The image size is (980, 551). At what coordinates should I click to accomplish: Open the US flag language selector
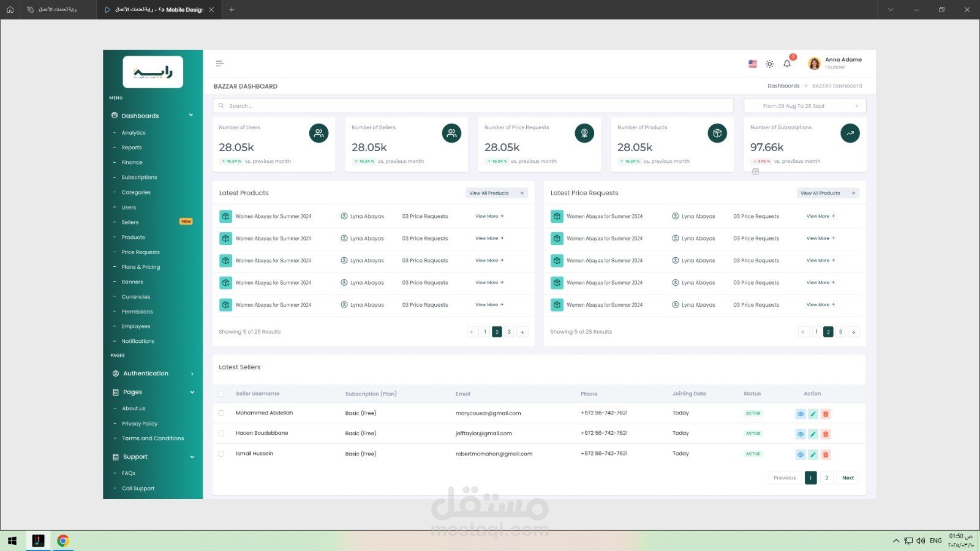coord(753,64)
